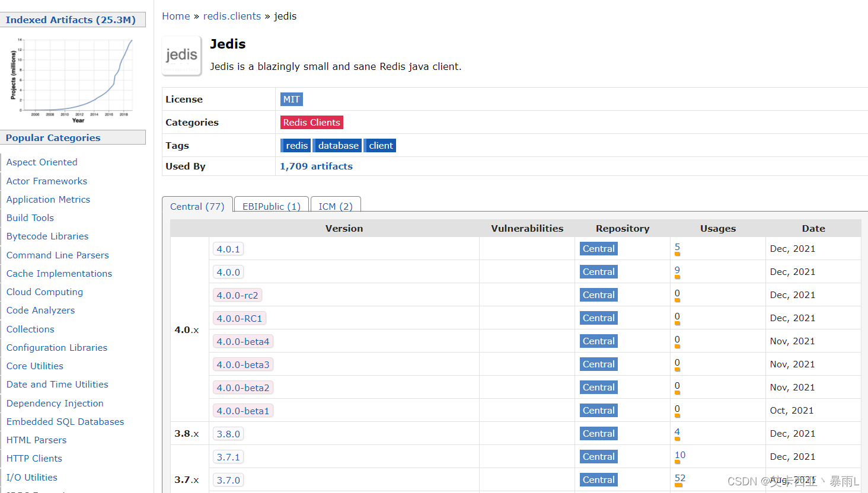Open version 4.0.0-beta2
This screenshot has height=493, width=868.
point(243,388)
